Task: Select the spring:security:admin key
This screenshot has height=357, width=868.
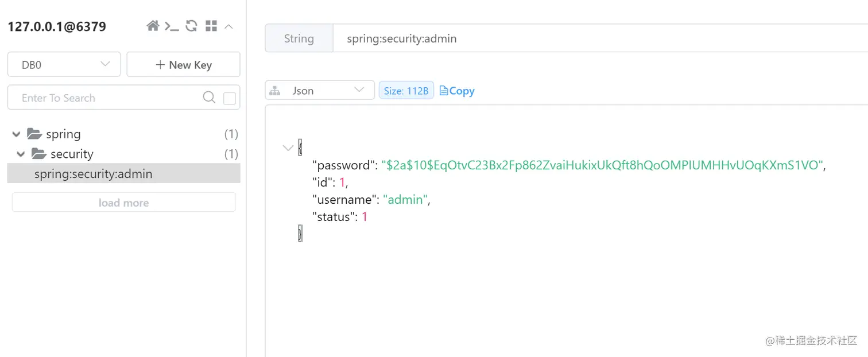Action: [93, 174]
